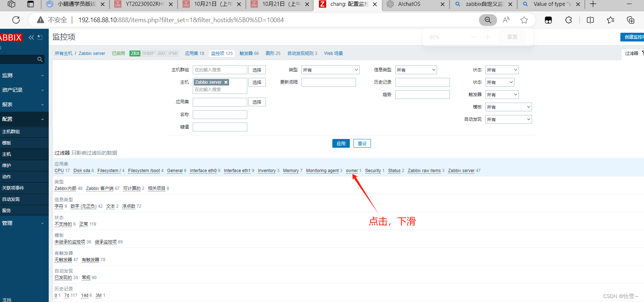Switch to the 监控项 125 tab
This screenshot has width=644, height=302.
pyautogui.click(x=222, y=53)
